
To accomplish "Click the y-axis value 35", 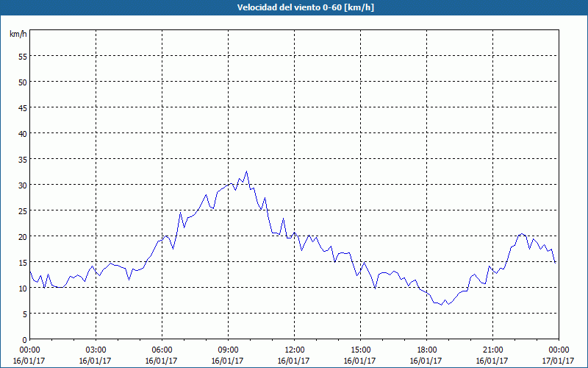I will 23,159.
